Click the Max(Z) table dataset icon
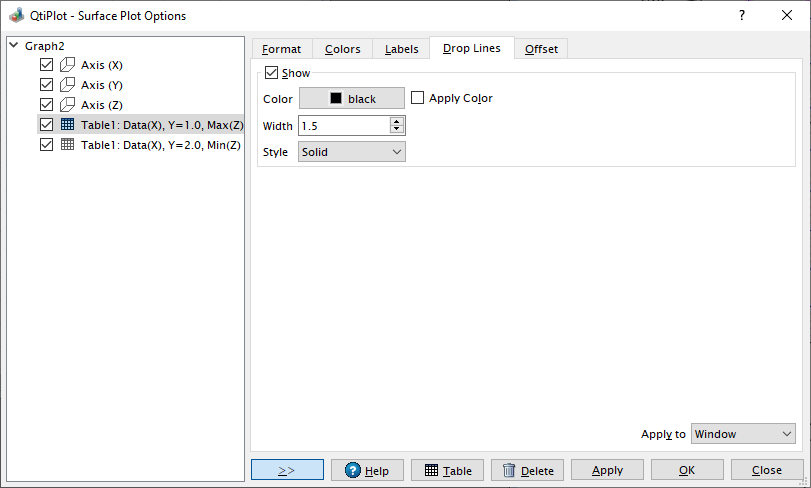 [68, 125]
